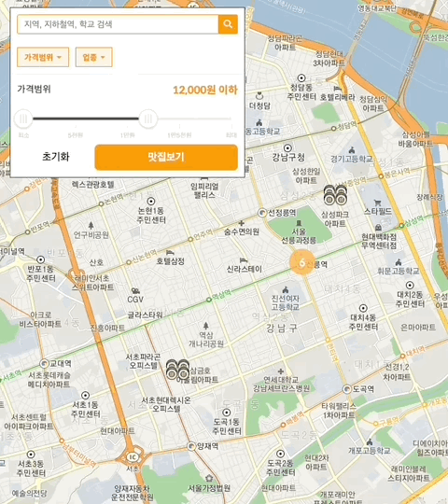Click the 강남구청 office marker icon

point(287,148)
